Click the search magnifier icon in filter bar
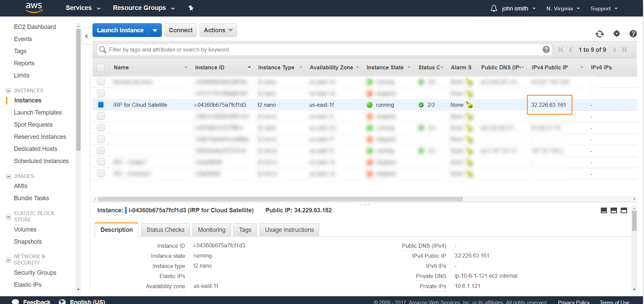This screenshot has height=304, width=644. tap(103, 49)
